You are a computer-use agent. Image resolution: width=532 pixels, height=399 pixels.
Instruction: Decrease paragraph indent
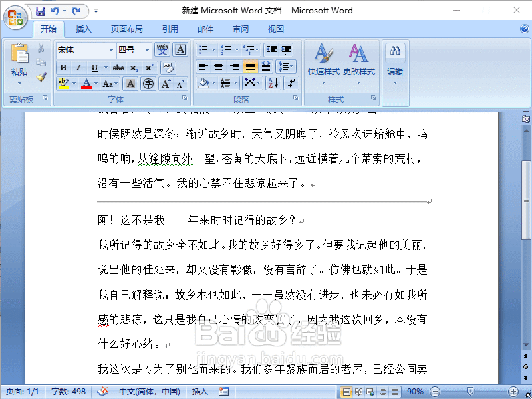click(271, 49)
